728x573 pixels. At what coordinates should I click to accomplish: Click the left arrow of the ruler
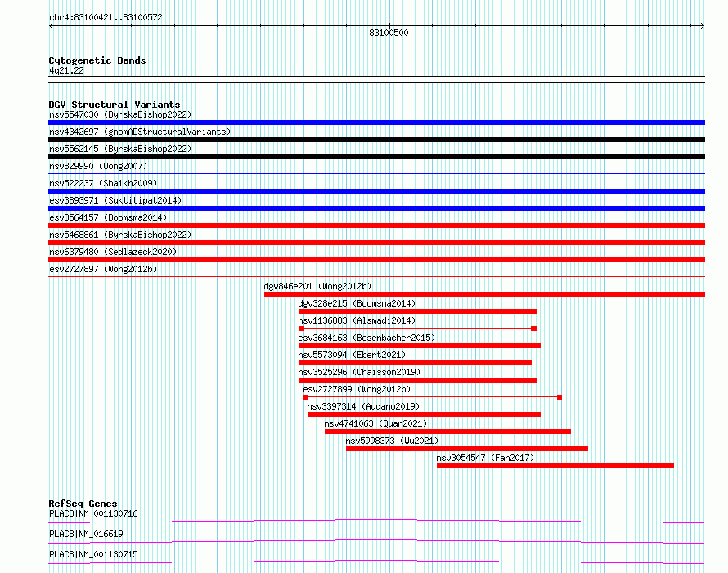click(x=51, y=26)
